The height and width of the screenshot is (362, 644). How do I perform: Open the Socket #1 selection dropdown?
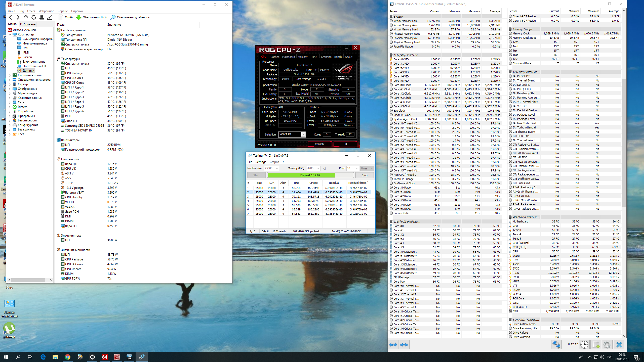[303, 134]
